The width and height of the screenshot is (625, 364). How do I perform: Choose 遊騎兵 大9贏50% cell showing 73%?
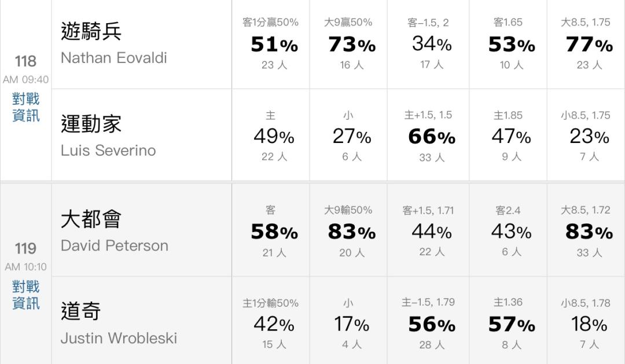[348, 44]
